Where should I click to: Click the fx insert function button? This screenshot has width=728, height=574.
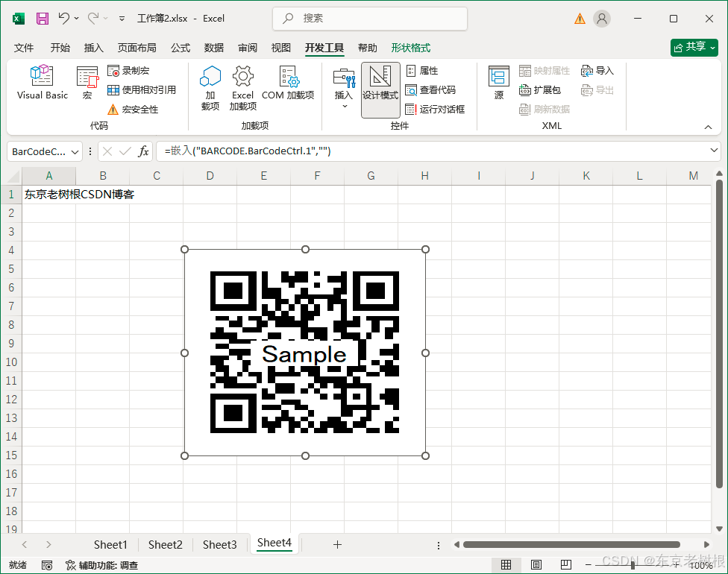click(143, 151)
